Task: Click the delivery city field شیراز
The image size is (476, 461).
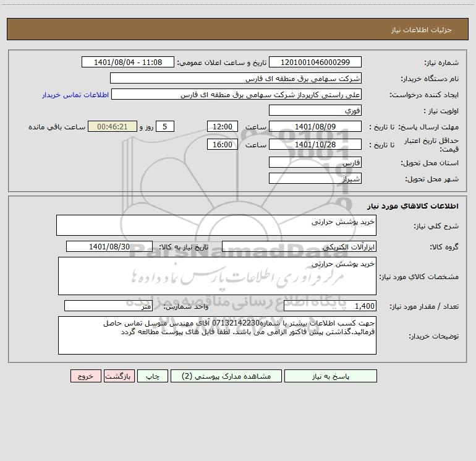Action: click(315, 178)
